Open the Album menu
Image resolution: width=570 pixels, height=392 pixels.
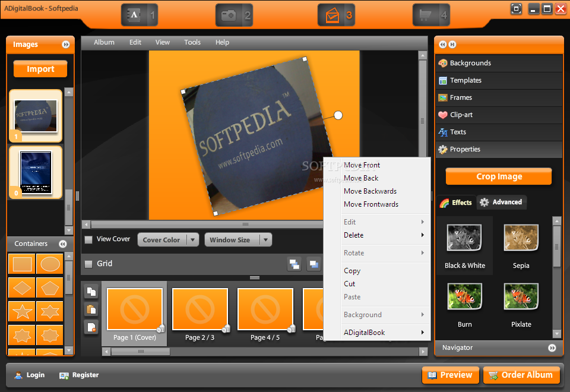(x=104, y=42)
